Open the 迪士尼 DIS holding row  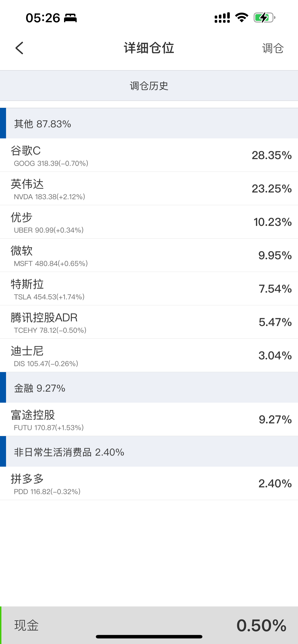pos(149,356)
